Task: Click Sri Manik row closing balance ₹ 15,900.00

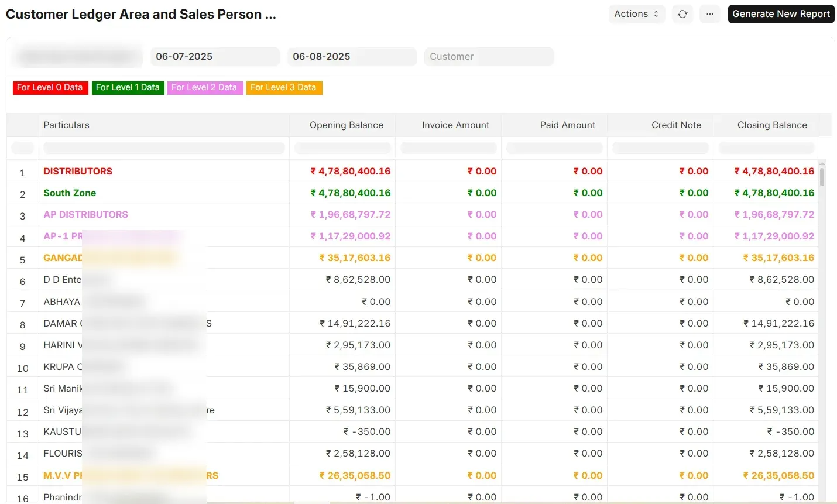Action: coord(786,389)
